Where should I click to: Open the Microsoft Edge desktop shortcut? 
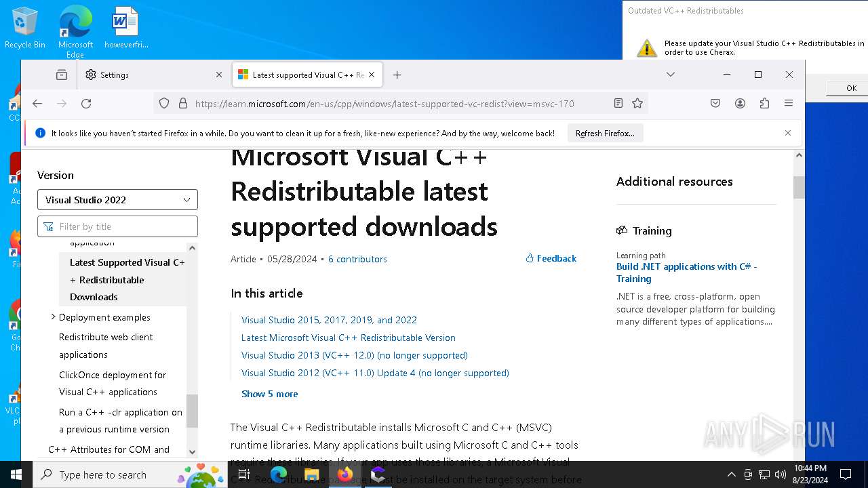75,32
